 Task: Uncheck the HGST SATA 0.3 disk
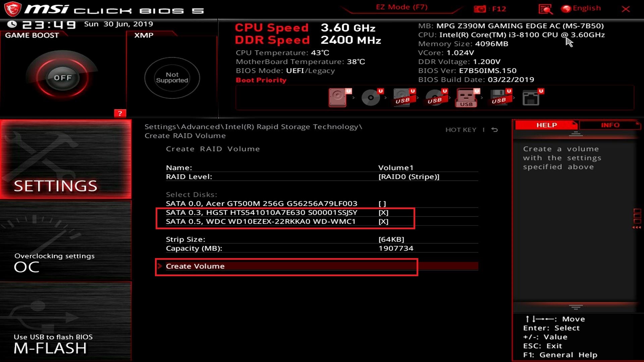coord(383,213)
